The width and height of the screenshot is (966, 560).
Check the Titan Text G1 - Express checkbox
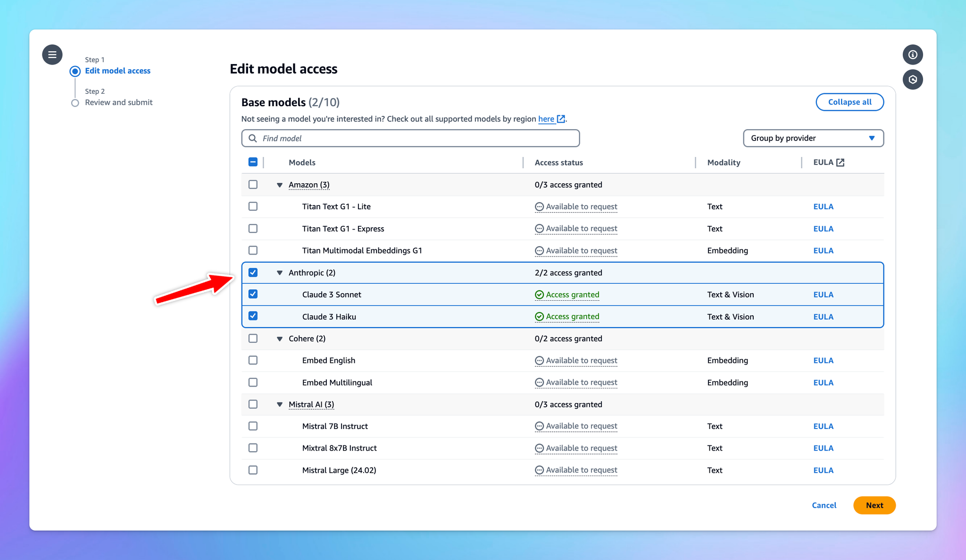click(253, 228)
